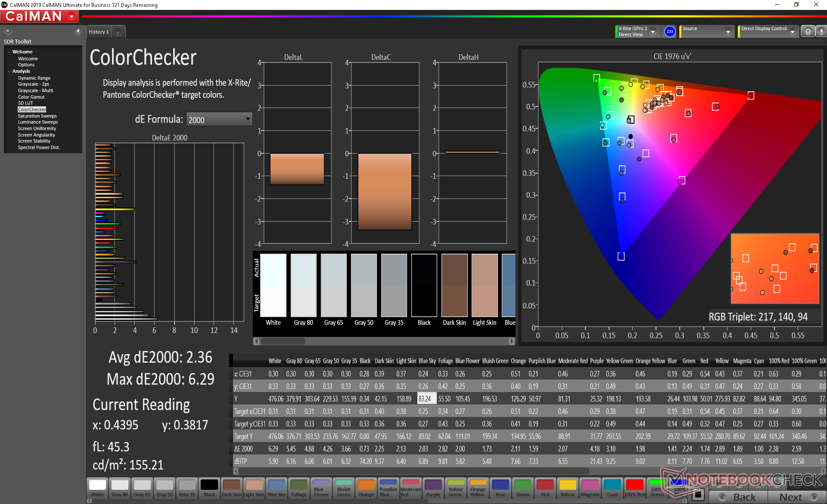Click the stop square icon near Back

[698, 495]
